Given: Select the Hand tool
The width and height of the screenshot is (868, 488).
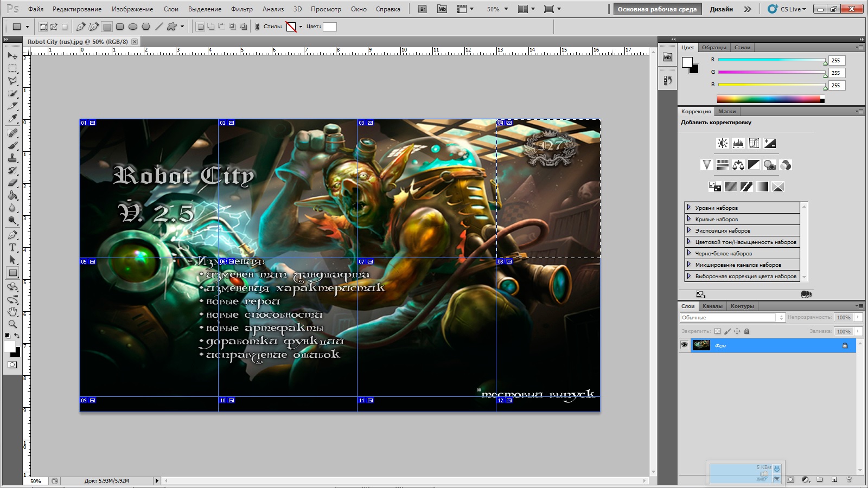Looking at the screenshot, I should click(12, 311).
